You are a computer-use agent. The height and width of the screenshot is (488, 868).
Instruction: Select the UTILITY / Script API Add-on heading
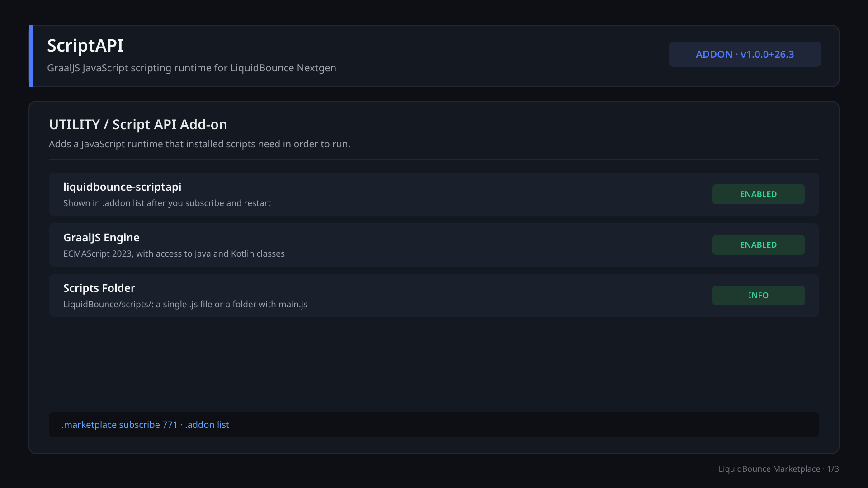pos(138,125)
